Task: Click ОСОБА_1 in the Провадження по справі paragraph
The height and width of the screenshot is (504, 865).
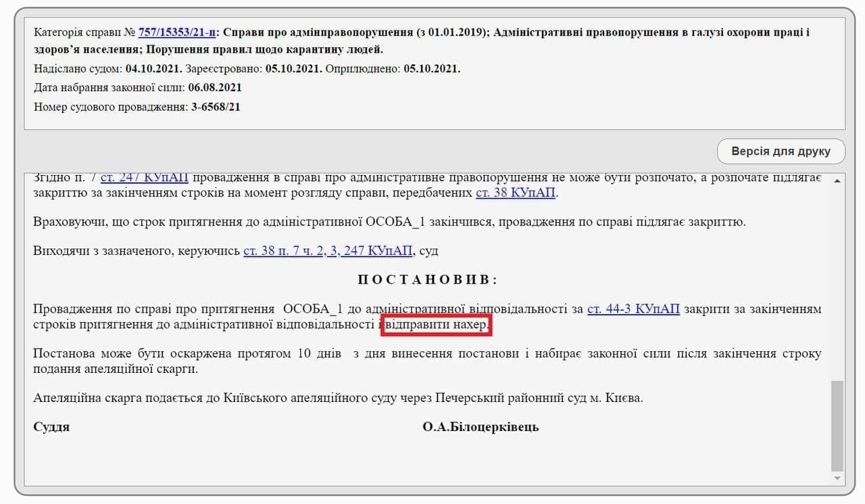Action: [x=314, y=309]
